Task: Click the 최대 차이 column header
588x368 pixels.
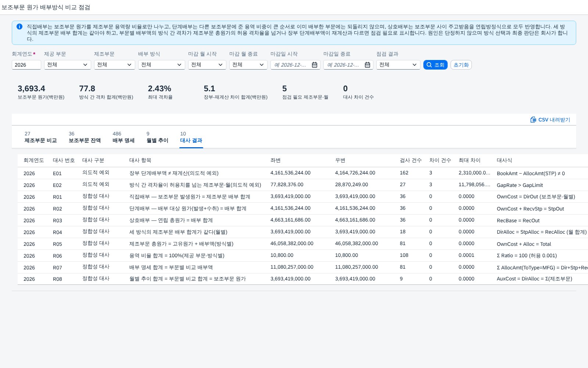Action: click(470, 160)
